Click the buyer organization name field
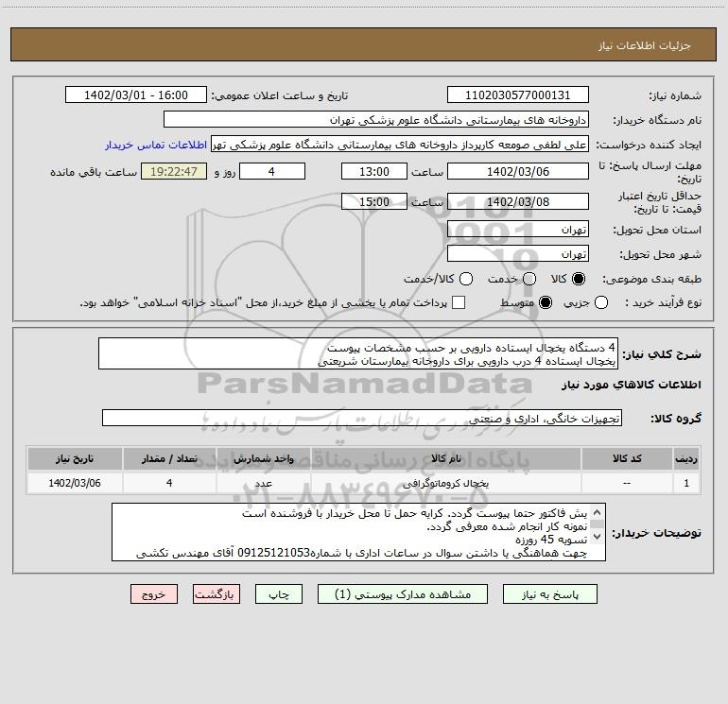Viewport: 728px width, 704px height. click(376, 120)
